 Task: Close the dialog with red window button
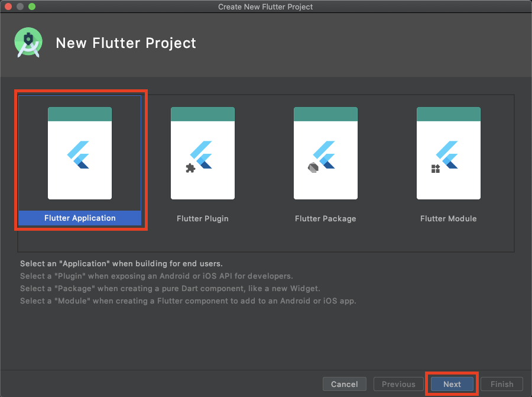click(8, 7)
